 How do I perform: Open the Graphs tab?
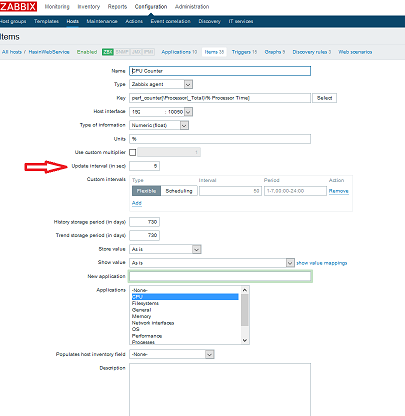pos(275,52)
